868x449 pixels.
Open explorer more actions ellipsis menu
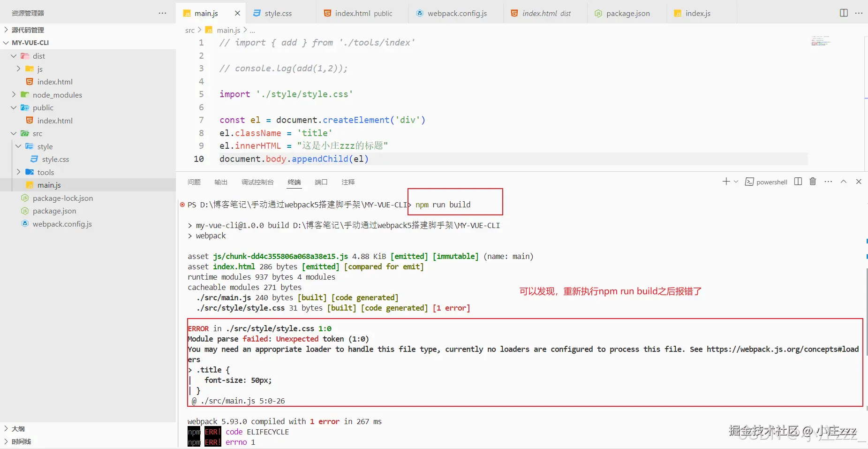[162, 13]
